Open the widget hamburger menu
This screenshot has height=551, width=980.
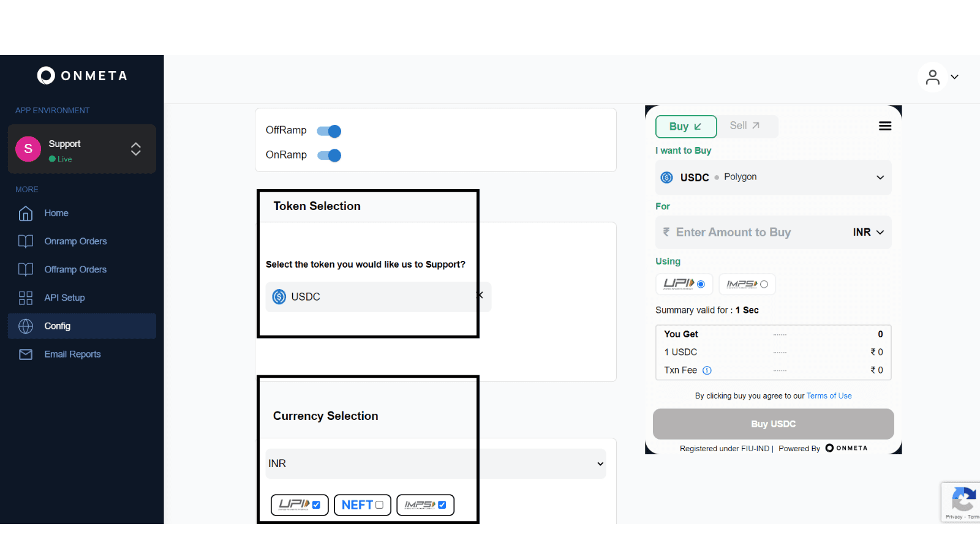click(x=885, y=126)
